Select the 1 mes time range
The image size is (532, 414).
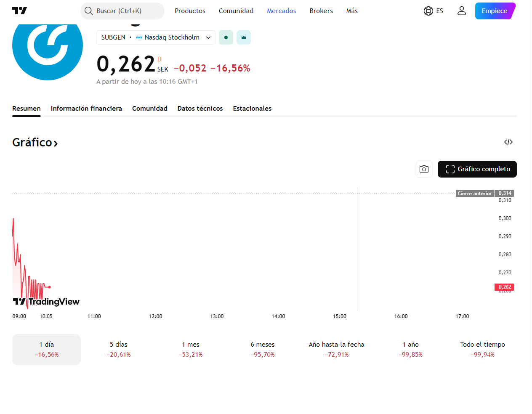pos(191,350)
